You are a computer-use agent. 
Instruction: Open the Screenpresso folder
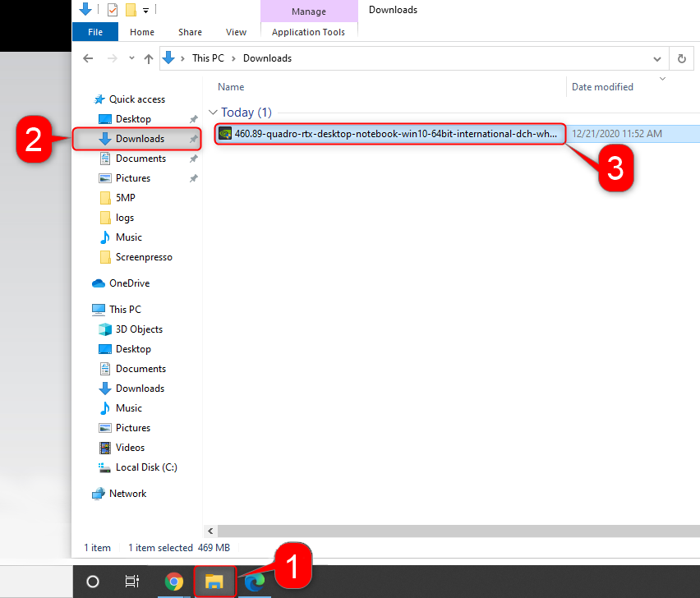click(144, 257)
